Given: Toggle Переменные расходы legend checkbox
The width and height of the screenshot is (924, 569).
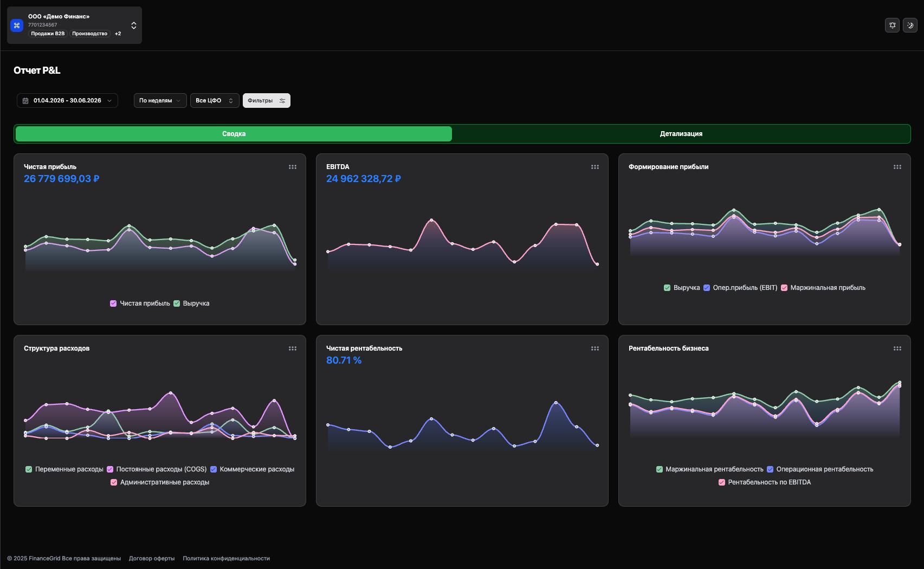Looking at the screenshot, I should click(x=29, y=469).
